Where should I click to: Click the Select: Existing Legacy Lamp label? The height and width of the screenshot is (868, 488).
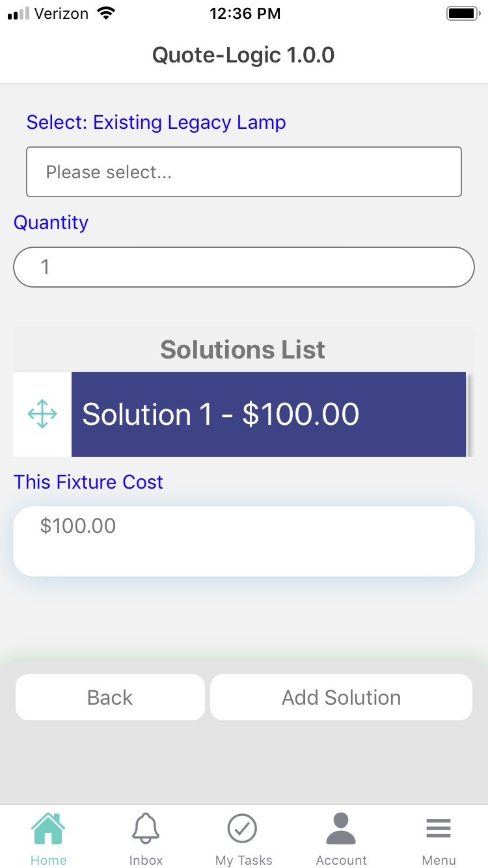click(x=156, y=122)
